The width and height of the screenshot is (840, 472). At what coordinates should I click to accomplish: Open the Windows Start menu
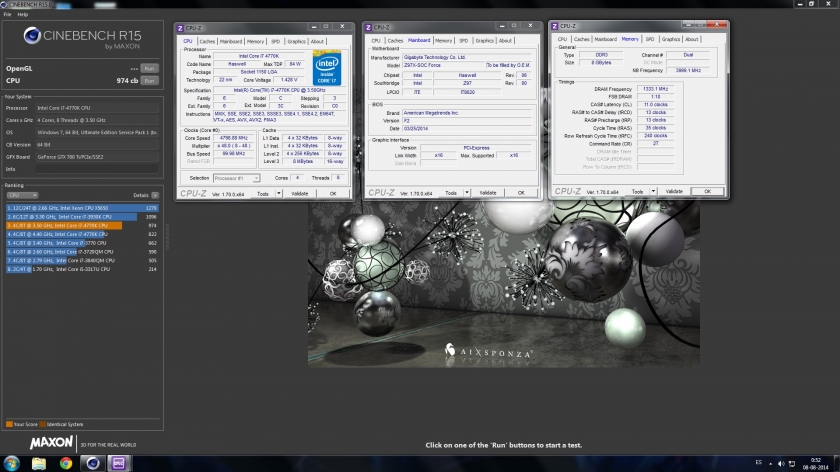coord(11,463)
